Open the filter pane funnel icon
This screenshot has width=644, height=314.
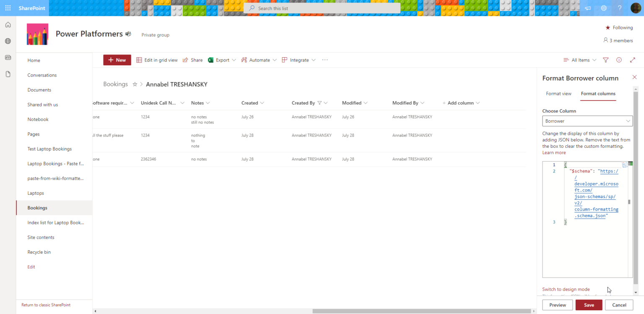[x=605, y=60]
